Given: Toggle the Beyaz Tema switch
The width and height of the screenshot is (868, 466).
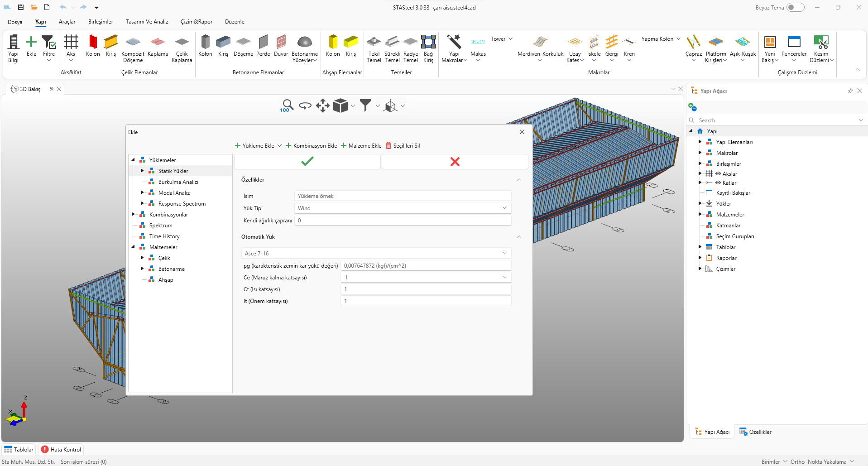Looking at the screenshot, I should tap(795, 7).
